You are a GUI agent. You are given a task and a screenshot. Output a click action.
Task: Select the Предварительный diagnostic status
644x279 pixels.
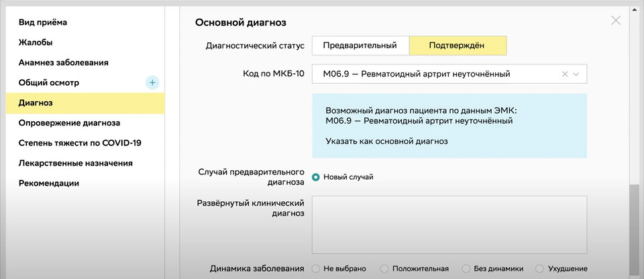click(x=360, y=46)
